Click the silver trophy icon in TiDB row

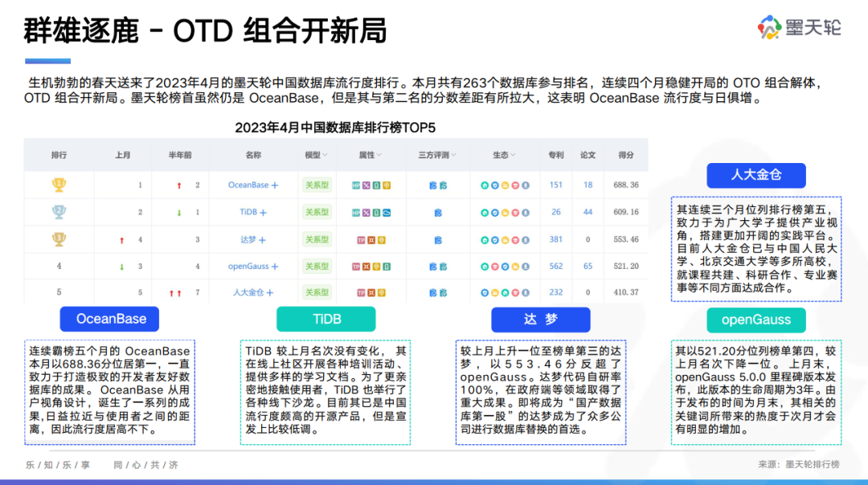59,212
